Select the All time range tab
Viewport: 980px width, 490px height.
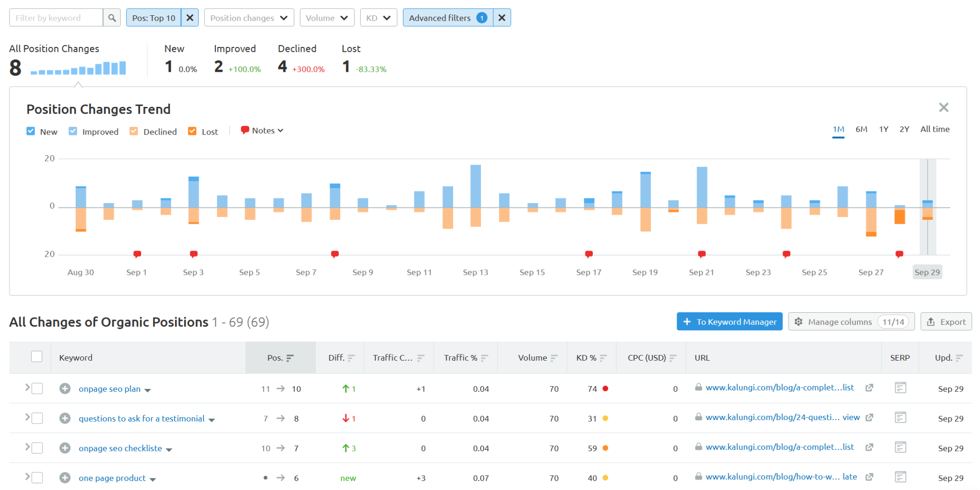point(935,129)
